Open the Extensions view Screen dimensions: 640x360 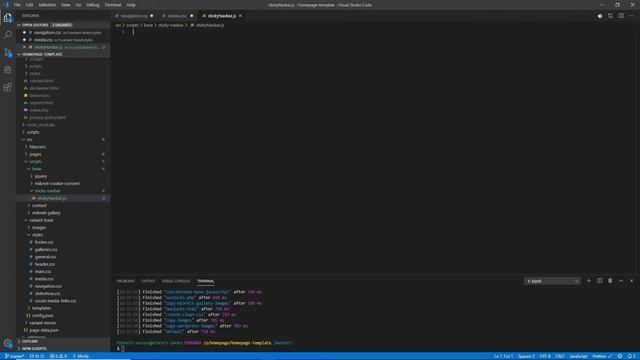pos(8,87)
